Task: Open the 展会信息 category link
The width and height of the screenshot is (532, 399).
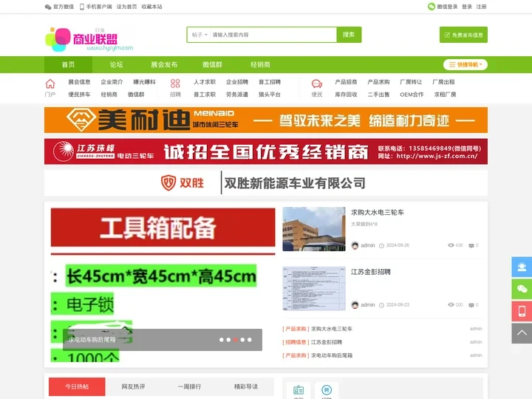Action: [79, 82]
